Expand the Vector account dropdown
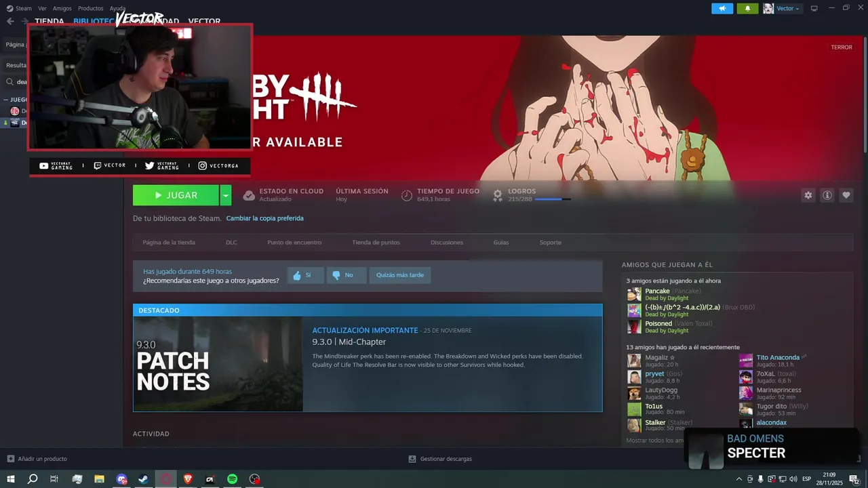 click(788, 8)
